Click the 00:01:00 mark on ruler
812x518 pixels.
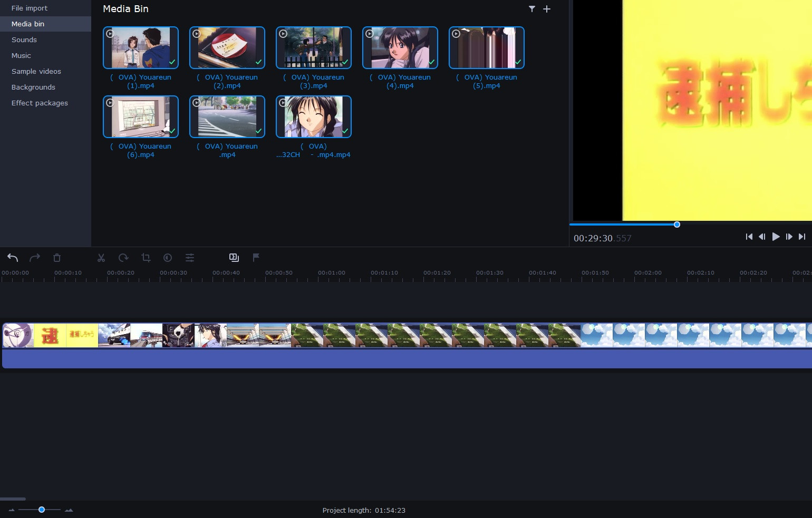tap(332, 272)
